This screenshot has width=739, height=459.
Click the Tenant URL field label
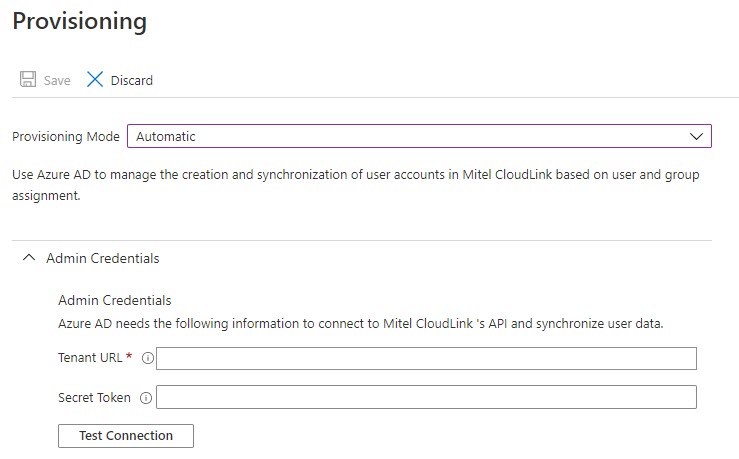90,358
